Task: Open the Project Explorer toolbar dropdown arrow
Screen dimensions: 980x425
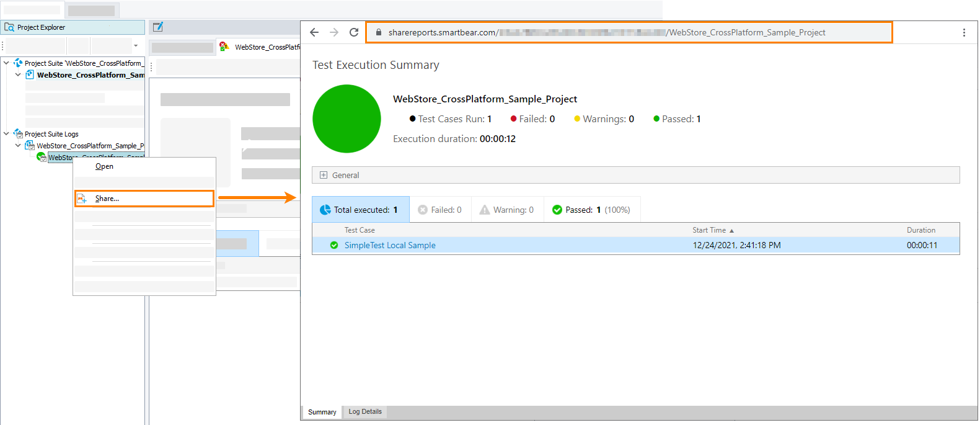Action: [x=136, y=46]
